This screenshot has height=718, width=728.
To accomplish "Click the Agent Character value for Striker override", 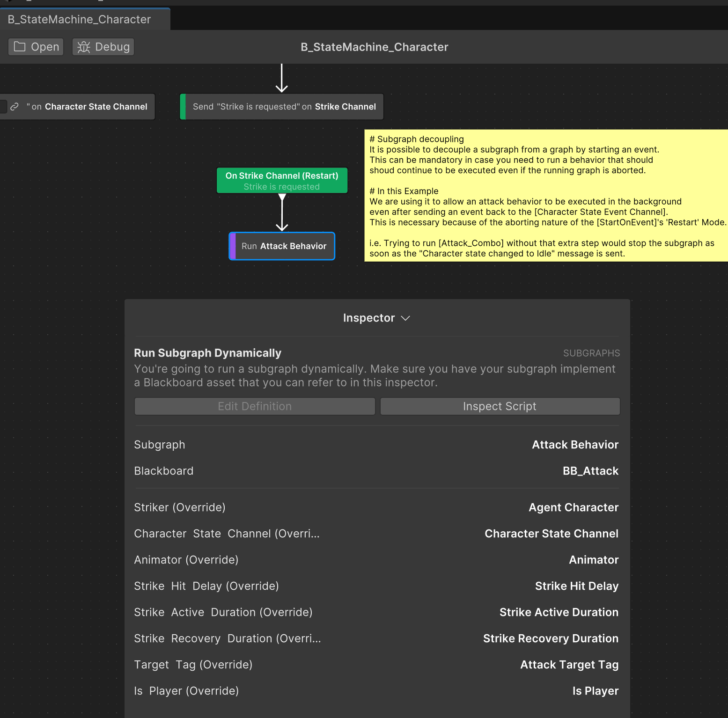I will coord(573,507).
